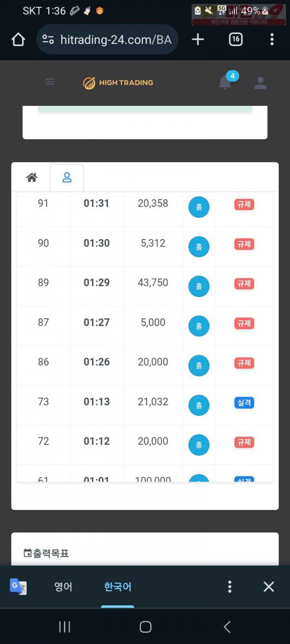Select the user icon tab
This screenshot has height=644, width=290.
coord(67,178)
